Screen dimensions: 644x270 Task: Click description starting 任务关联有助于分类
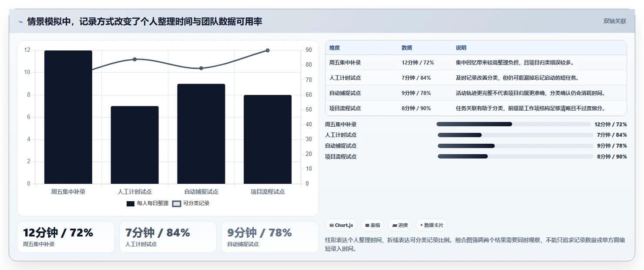pyautogui.click(x=530, y=108)
